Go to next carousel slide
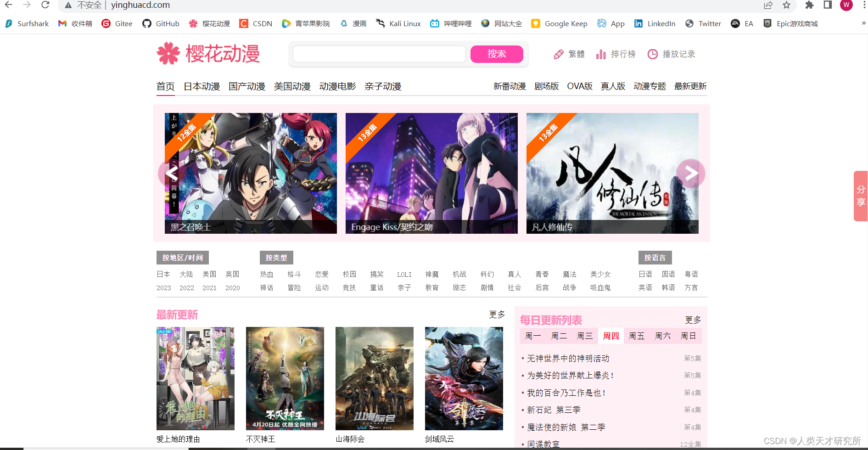The height and width of the screenshot is (450, 868). click(691, 173)
